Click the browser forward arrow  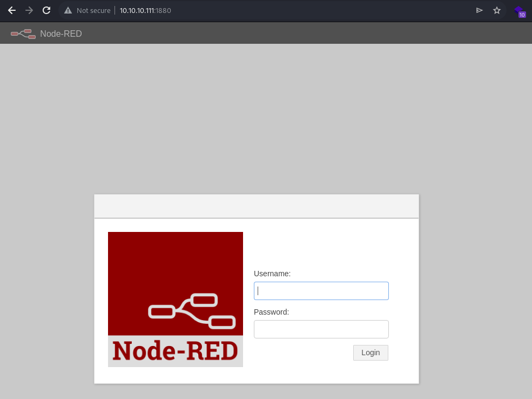(29, 10)
